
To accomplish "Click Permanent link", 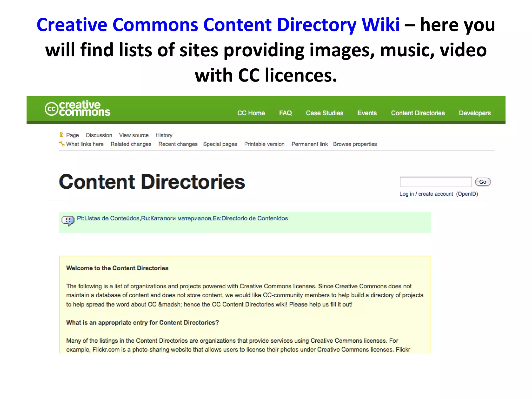I will [309, 144].
